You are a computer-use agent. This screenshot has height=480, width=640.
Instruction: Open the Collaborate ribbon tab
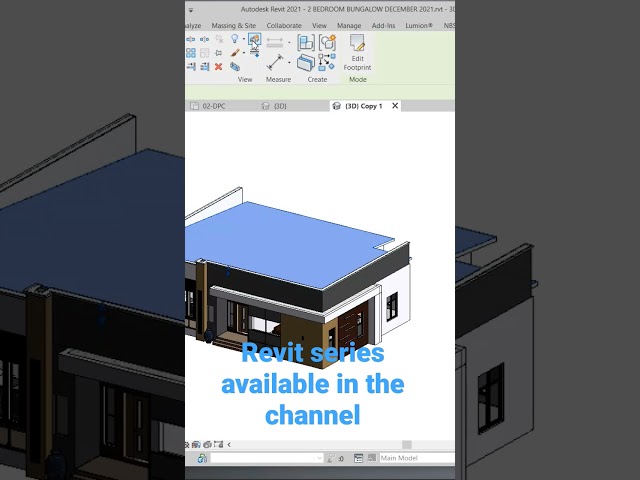(284, 25)
